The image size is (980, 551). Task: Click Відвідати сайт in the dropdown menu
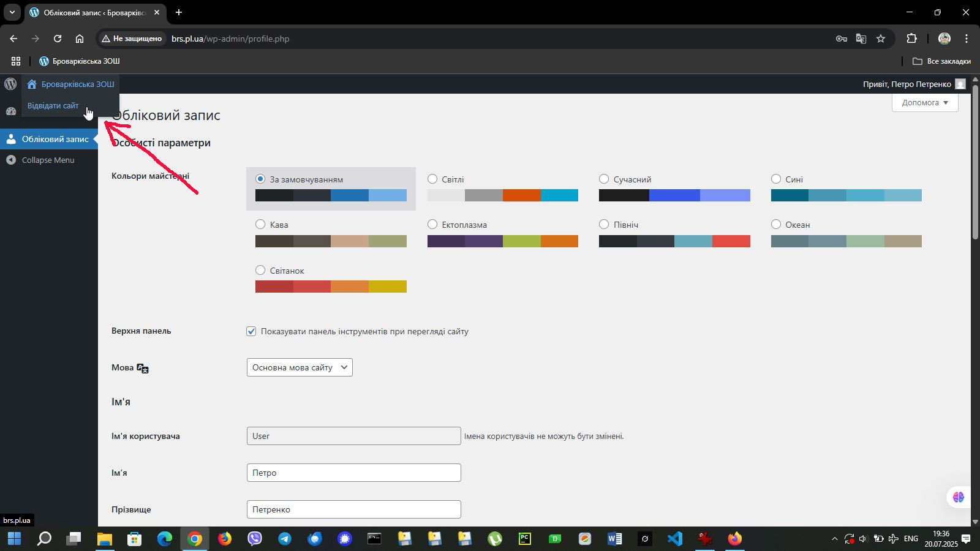53,105
